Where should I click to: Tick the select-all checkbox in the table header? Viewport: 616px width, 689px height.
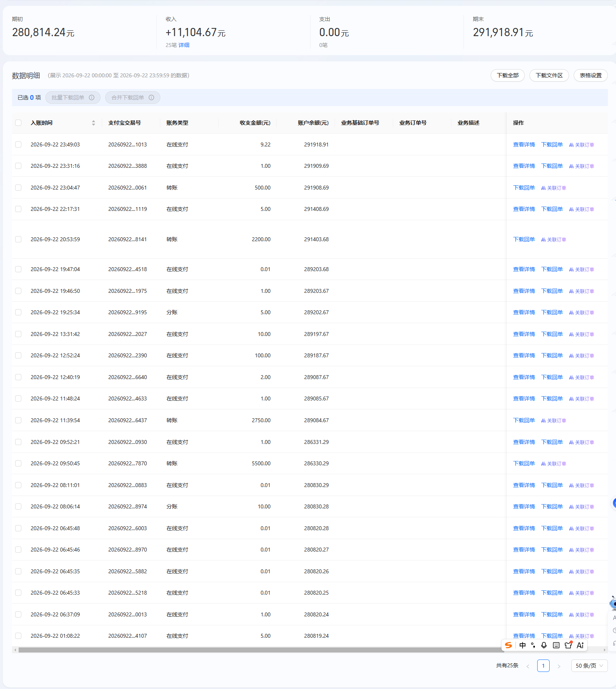click(18, 123)
